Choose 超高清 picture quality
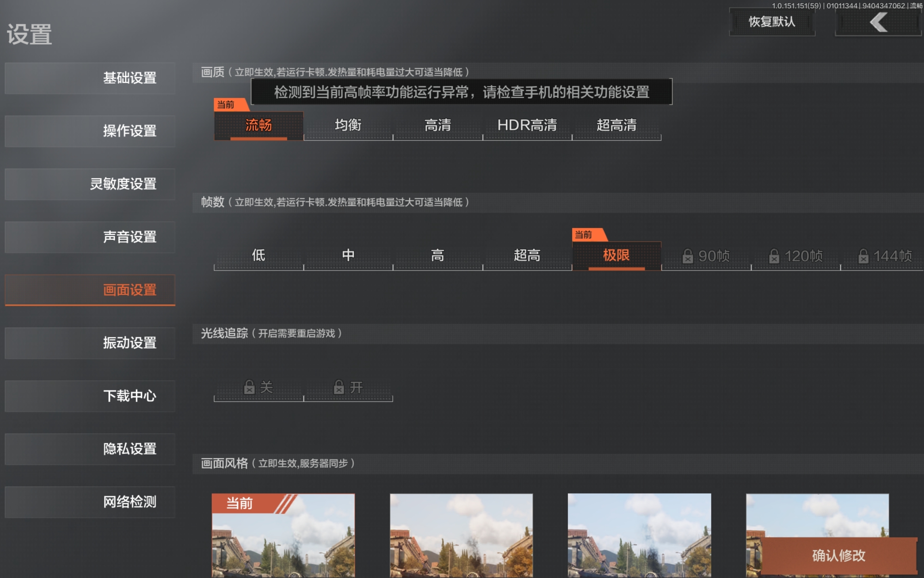Screen dimensions: 924x578 [616, 126]
